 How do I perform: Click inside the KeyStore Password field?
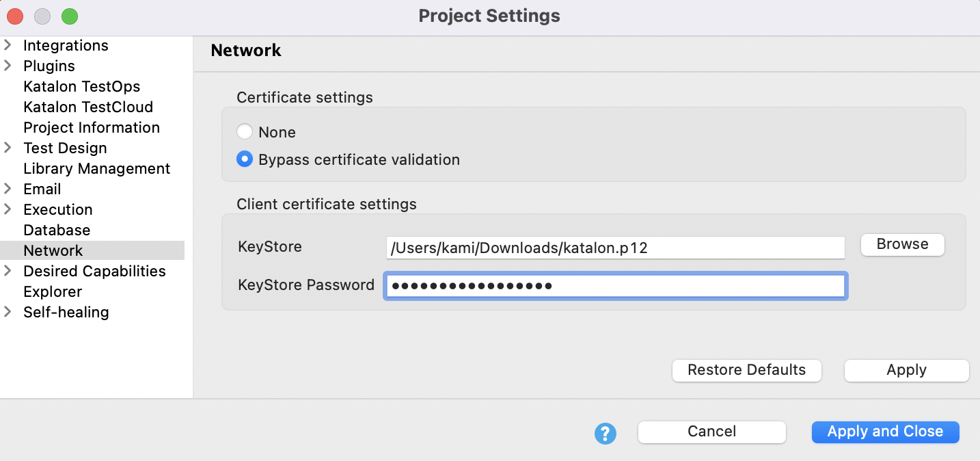pyautogui.click(x=615, y=285)
